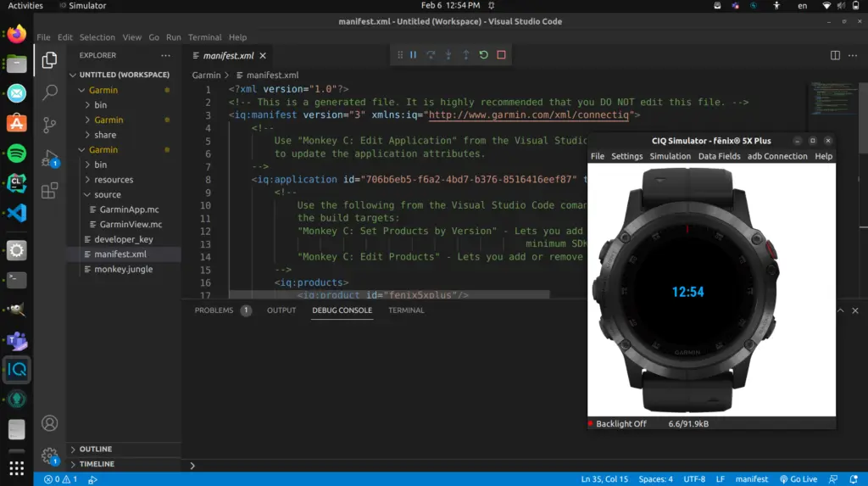Open the VS Code File menu

[43, 37]
